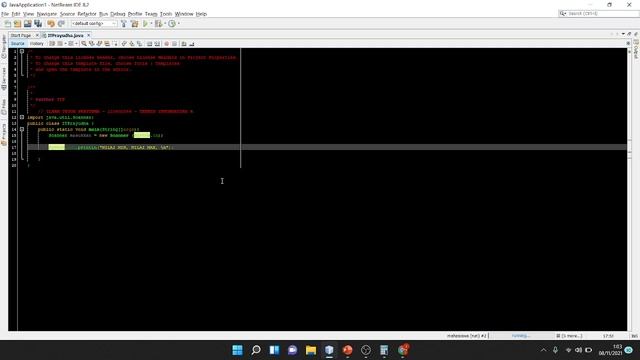
Task: Click the New File toolbar icon
Action: (x=8, y=24)
